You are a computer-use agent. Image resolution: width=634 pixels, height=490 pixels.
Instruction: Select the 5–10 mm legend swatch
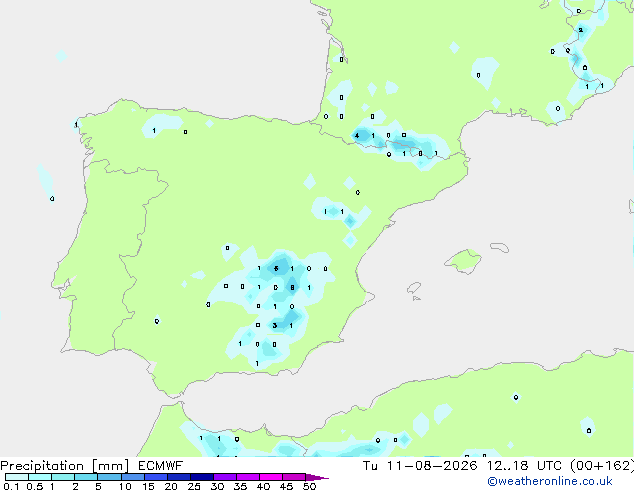(109, 477)
